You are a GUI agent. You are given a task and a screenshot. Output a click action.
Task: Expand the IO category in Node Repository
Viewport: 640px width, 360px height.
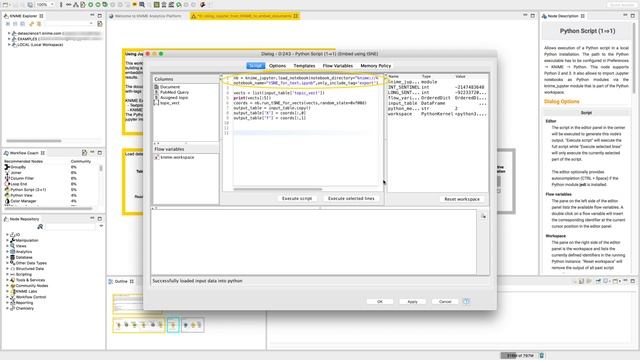tap(7, 235)
